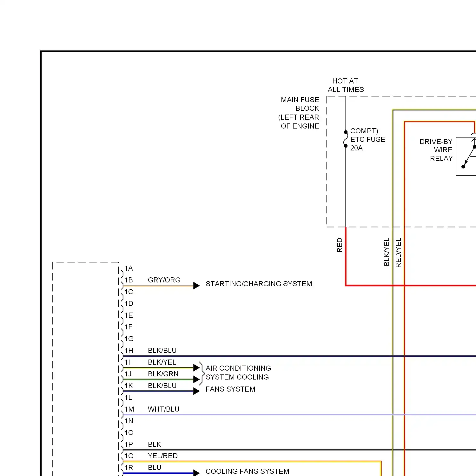Select connector pin label 1K
The width and height of the screenshot is (476, 476).
click(x=129, y=386)
